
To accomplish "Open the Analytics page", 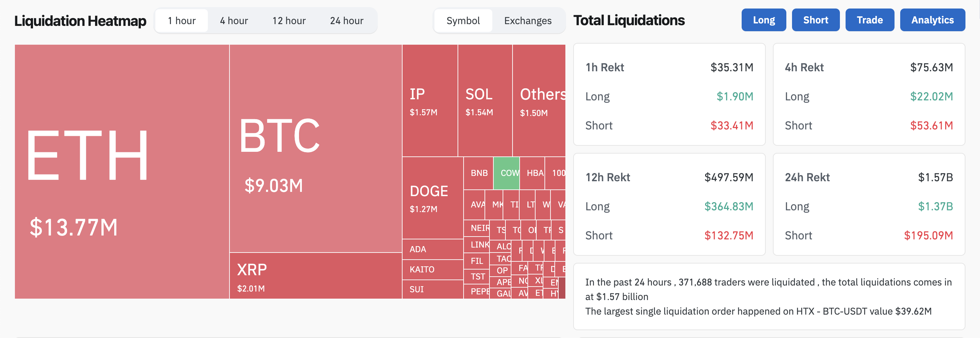I will (x=932, y=20).
